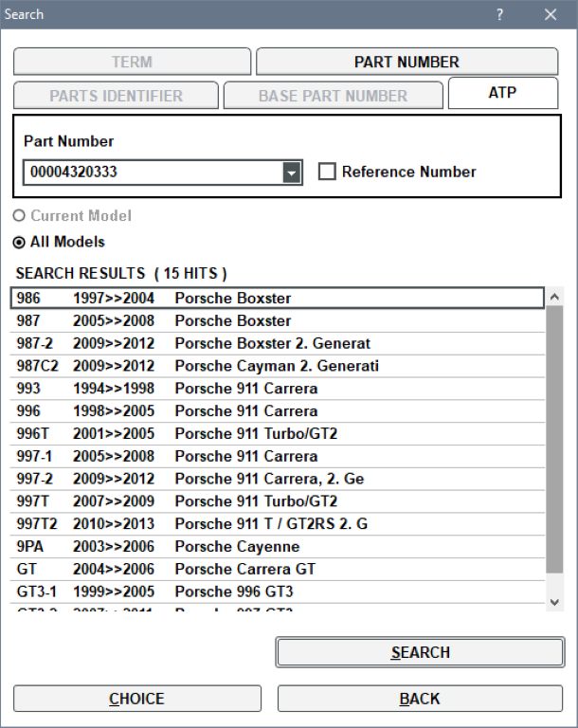The width and height of the screenshot is (578, 728).
Task: Select the 987-2 Porsche Boxster 2. Generat row
Action: point(278,343)
